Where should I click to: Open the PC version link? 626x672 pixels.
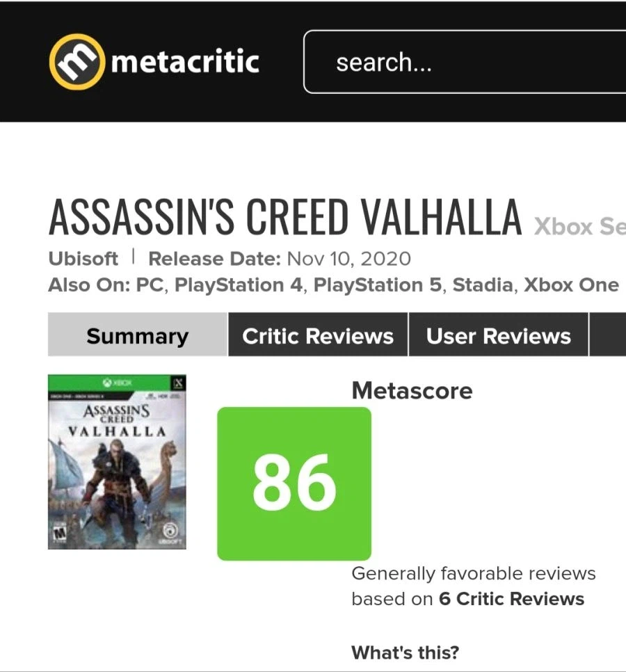[x=151, y=285]
